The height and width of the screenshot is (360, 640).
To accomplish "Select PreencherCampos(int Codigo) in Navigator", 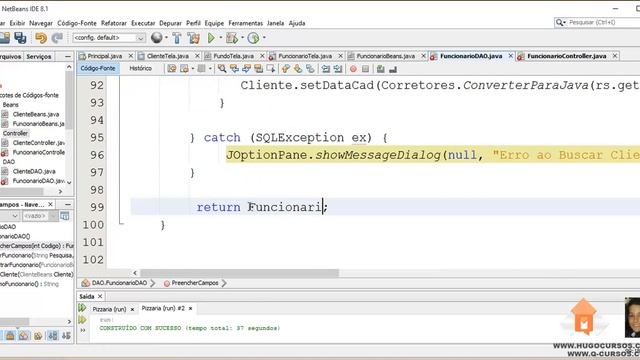I will pyautogui.click(x=37, y=246).
